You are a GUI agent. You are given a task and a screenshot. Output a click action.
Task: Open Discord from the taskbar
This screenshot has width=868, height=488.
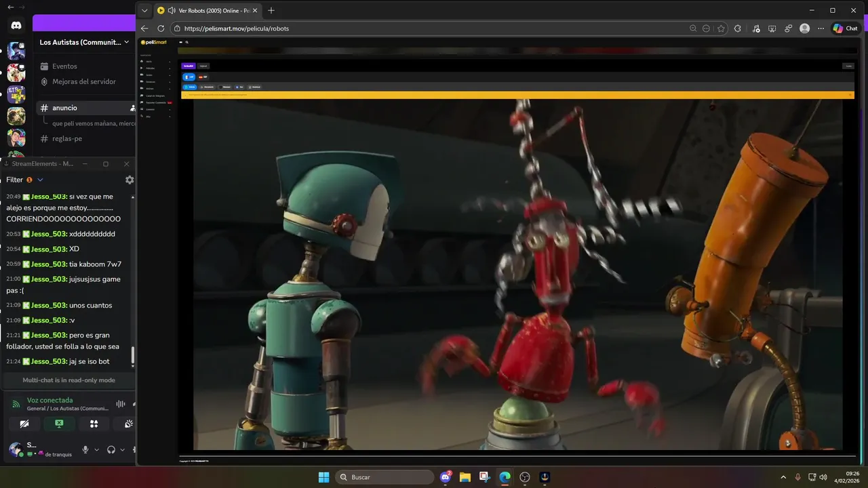(446, 477)
